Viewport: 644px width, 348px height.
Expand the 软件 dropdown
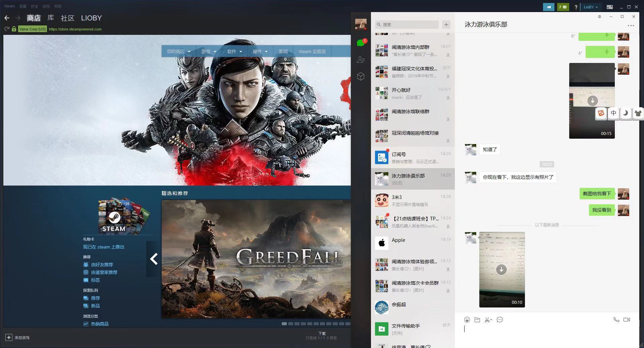tap(234, 51)
